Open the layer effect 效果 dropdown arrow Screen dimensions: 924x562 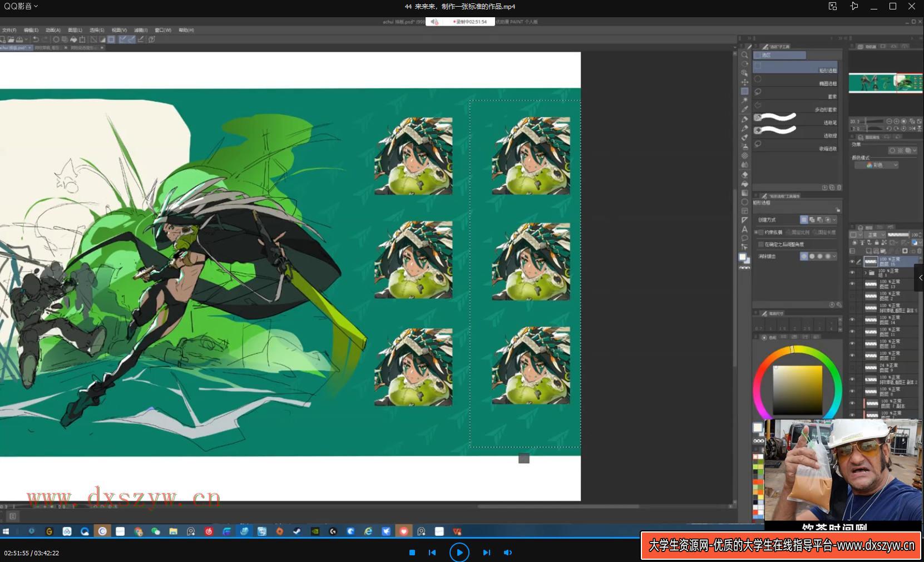coord(915,150)
